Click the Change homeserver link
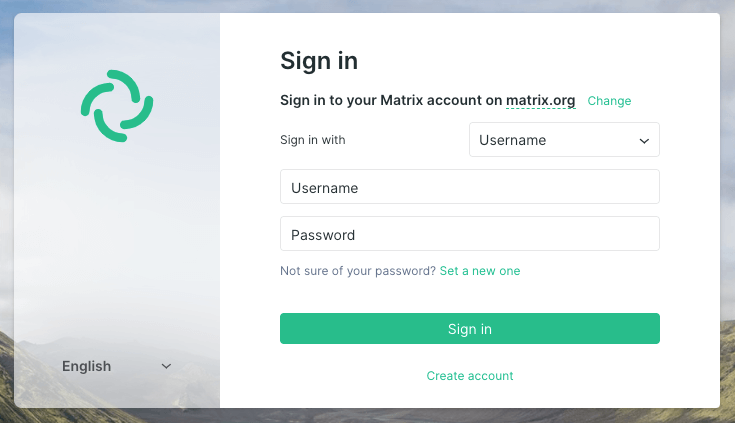Screen dimensions: 735x423 (x=609, y=101)
